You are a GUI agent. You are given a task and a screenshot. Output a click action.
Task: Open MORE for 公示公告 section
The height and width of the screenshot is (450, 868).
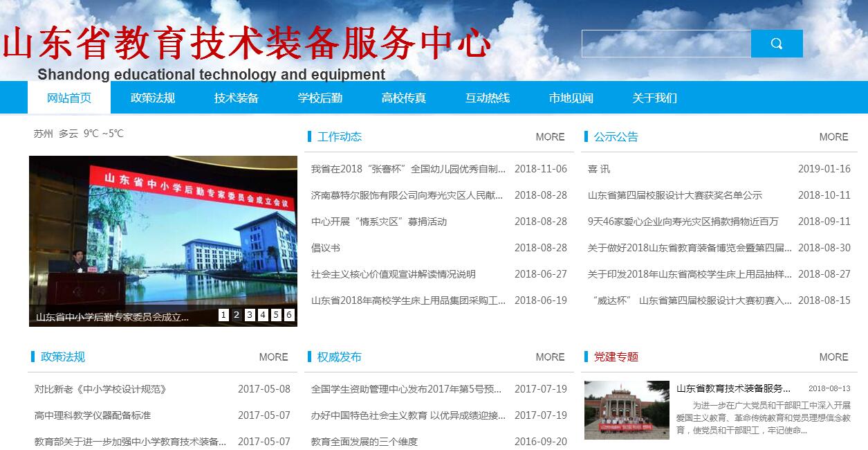tap(834, 137)
